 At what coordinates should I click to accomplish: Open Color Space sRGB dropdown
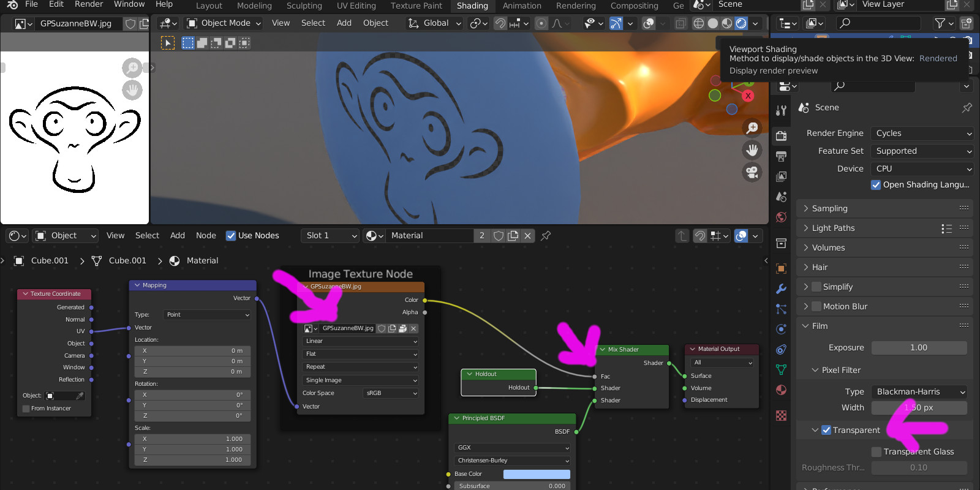[x=391, y=393]
